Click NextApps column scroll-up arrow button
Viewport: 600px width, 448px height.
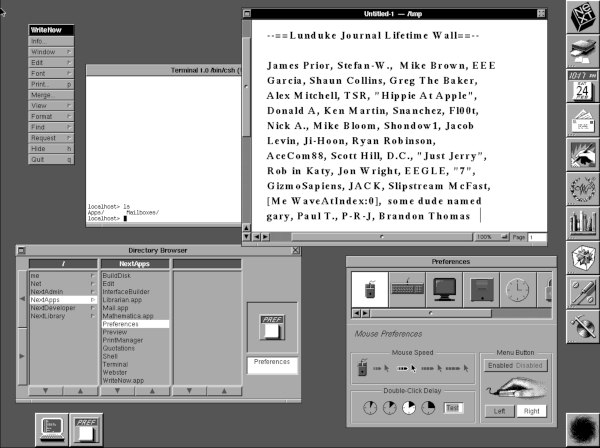pyautogui.click(x=152, y=391)
